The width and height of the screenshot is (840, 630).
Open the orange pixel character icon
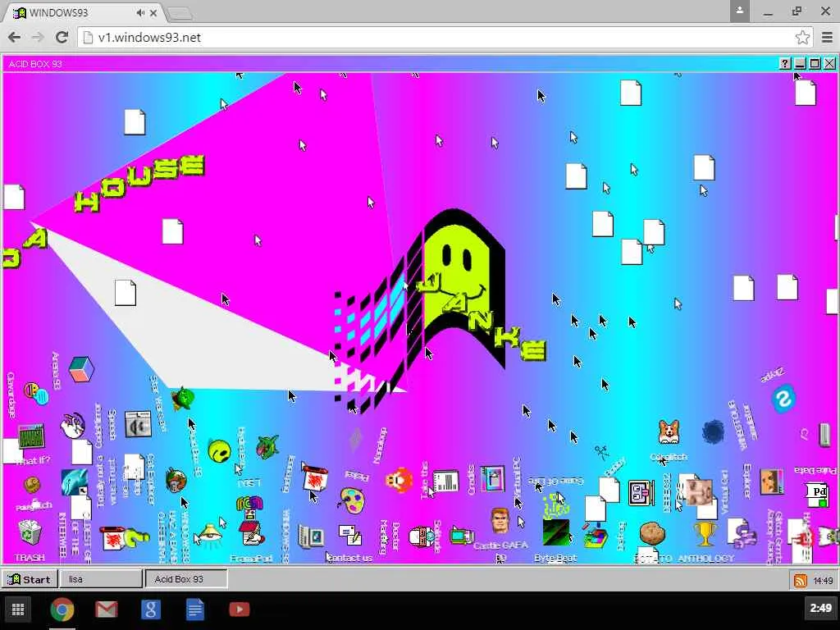point(399,479)
